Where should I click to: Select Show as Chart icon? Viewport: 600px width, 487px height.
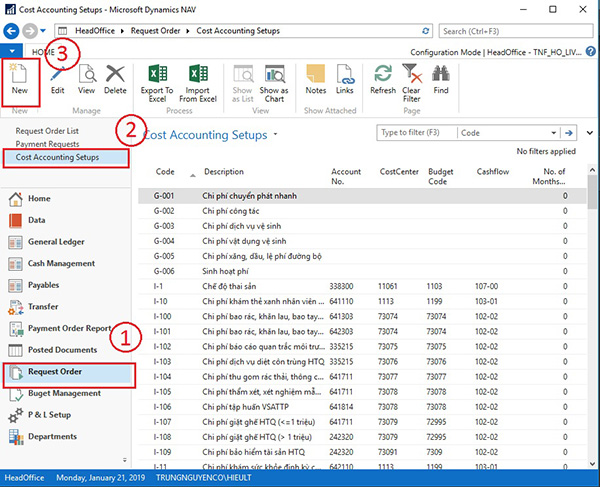pyautogui.click(x=274, y=74)
